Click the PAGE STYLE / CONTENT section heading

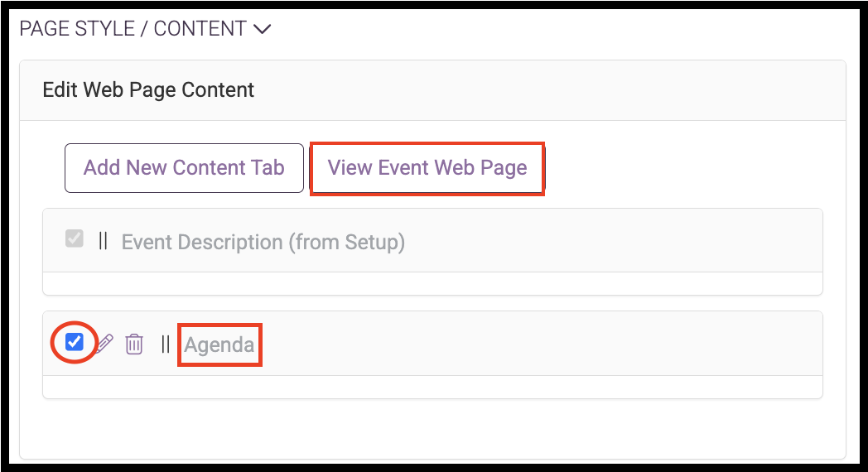pyautogui.click(x=133, y=29)
